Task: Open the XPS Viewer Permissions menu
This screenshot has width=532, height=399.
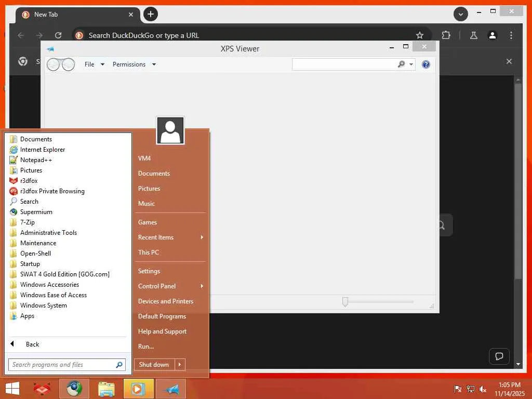Action: pos(134,64)
